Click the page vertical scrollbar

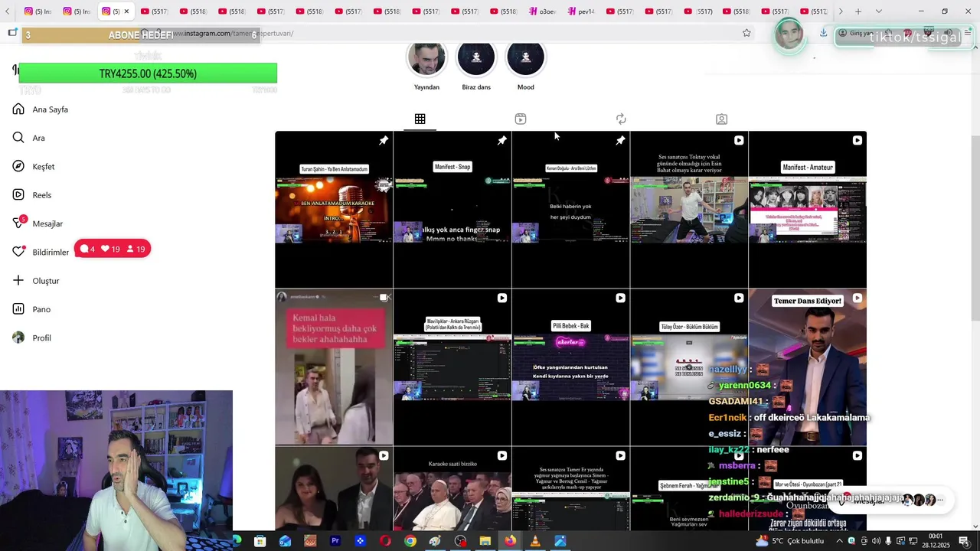[x=975, y=230]
